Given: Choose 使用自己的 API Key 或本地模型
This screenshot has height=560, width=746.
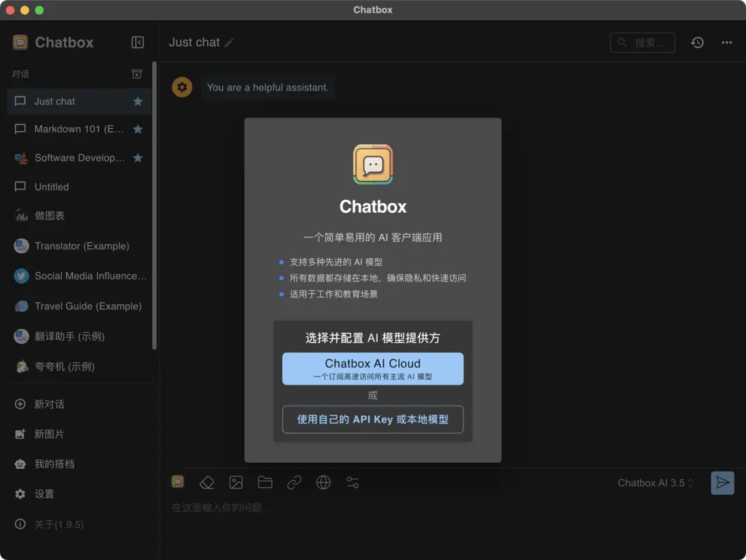Looking at the screenshot, I should tap(372, 419).
